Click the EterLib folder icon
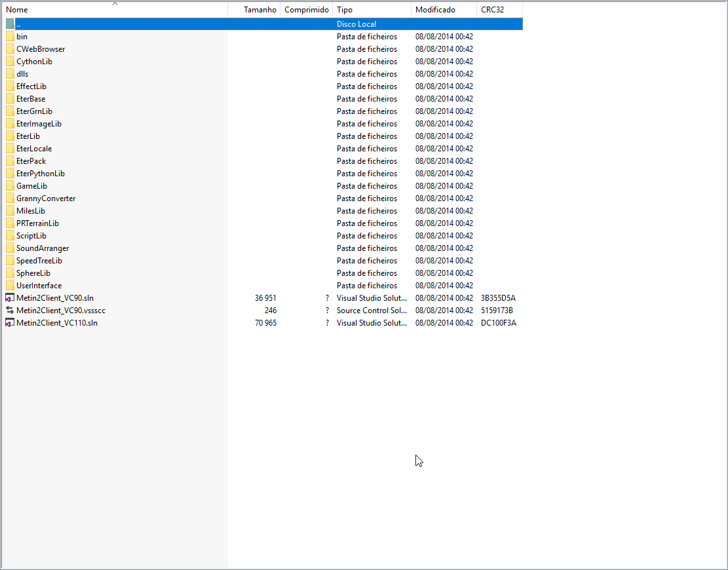The image size is (728, 570). (10, 136)
